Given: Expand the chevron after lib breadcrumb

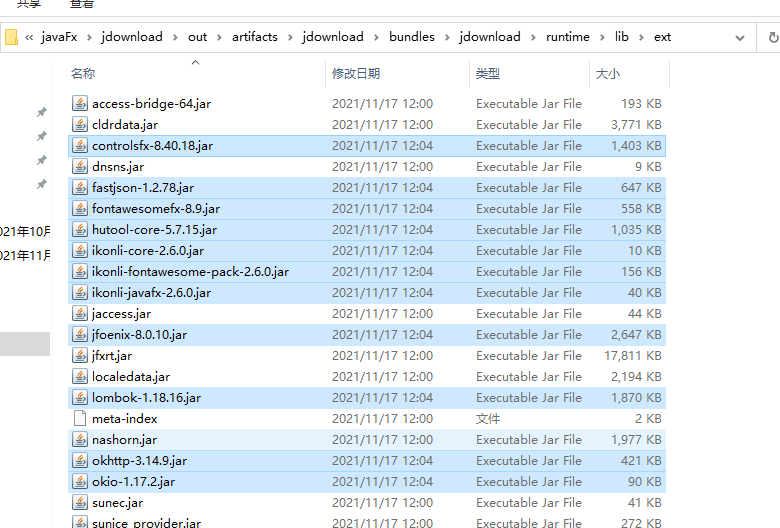Looking at the screenshot, I should [x=641, y=37].
